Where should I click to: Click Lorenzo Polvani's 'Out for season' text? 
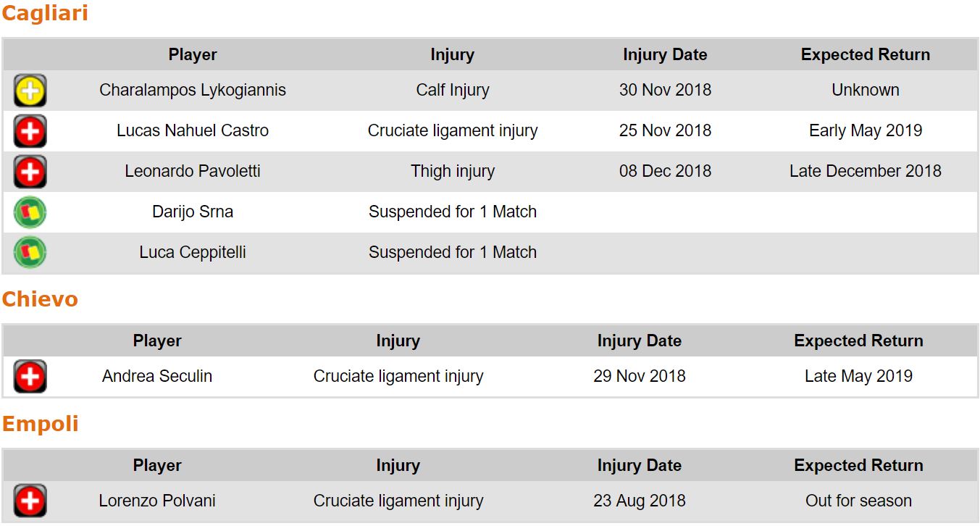(x=858, y=501)
